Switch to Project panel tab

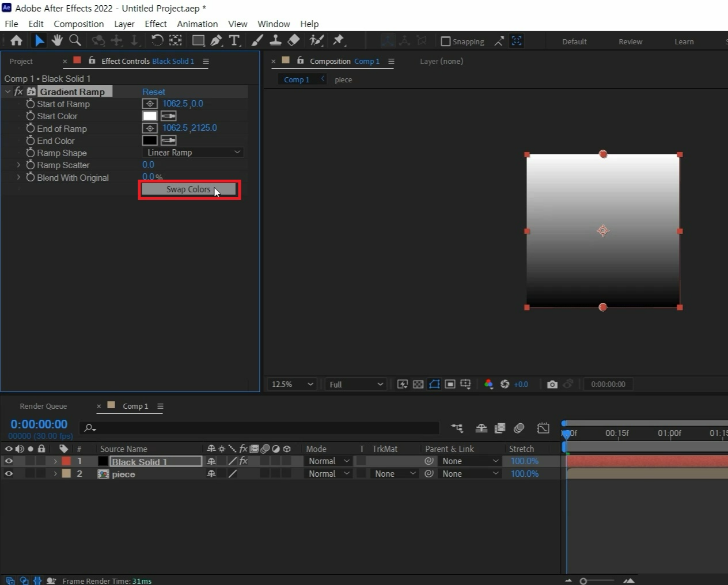(21, 61)
